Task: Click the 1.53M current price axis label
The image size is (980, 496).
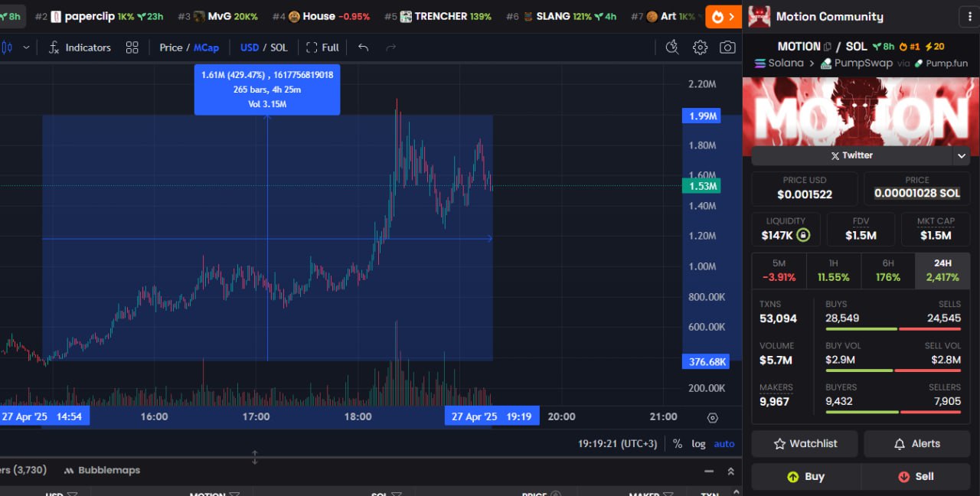Action: pos(701,186)
